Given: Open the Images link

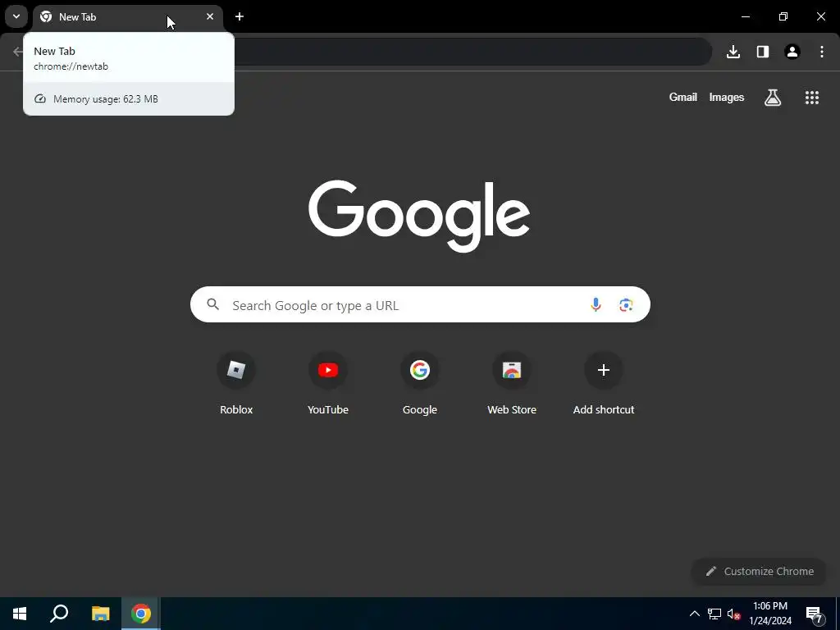Looking at the screenshot, I should pyautogui.click(x=727, y=97).
